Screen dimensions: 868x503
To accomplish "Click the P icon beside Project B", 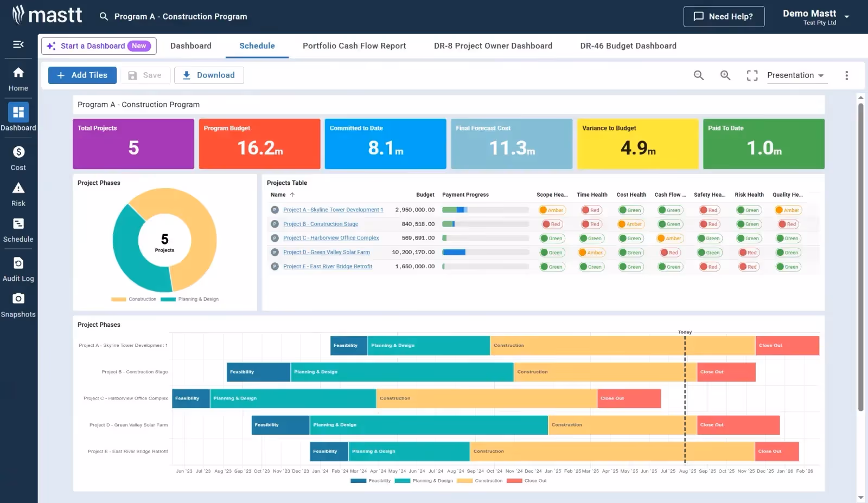I will click(275, 224).
